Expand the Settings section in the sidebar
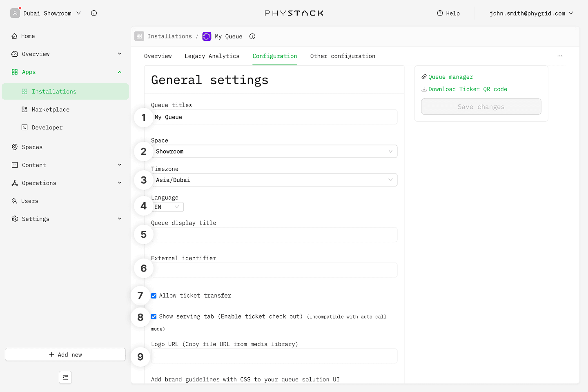 pyautogui.click(x=65, y=219)
